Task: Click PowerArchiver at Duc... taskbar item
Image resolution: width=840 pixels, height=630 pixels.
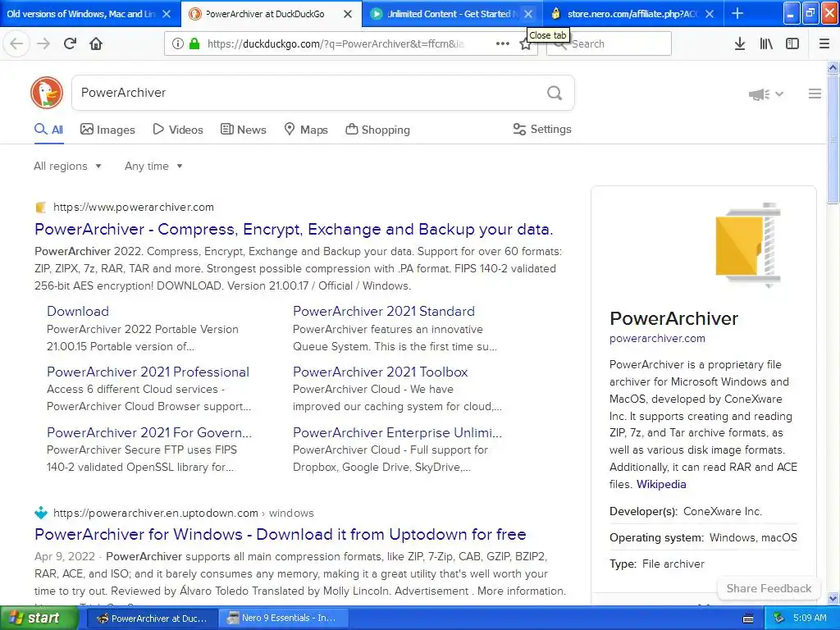Action: tap(152, 619)
